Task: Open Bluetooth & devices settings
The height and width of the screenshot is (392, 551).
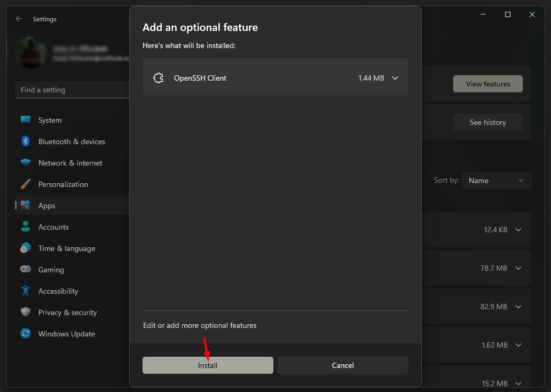Action: (x=73, y=142)
